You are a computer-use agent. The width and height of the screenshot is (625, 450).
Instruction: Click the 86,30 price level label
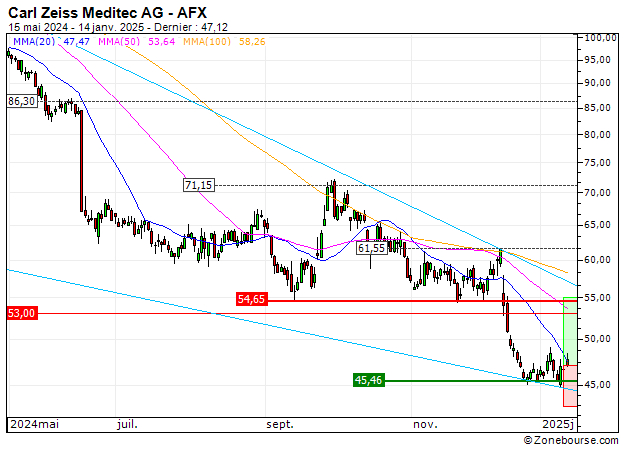coord(22,101)
